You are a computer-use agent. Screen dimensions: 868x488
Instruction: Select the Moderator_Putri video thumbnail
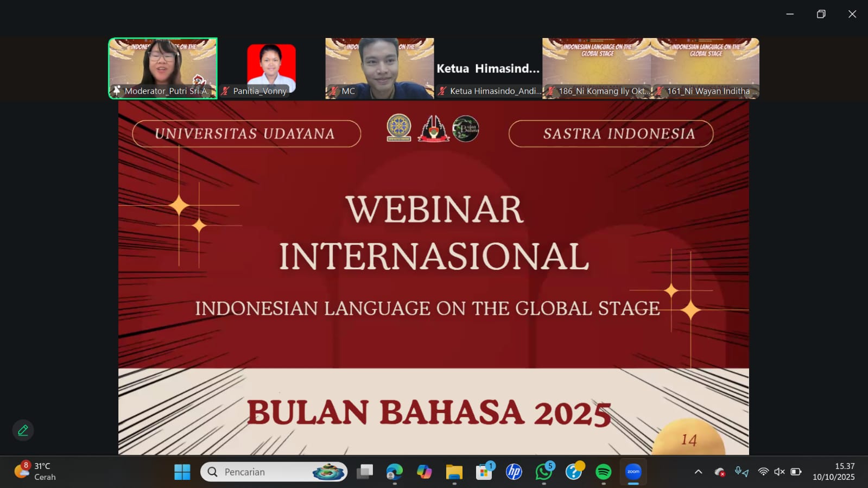point(163,68)
